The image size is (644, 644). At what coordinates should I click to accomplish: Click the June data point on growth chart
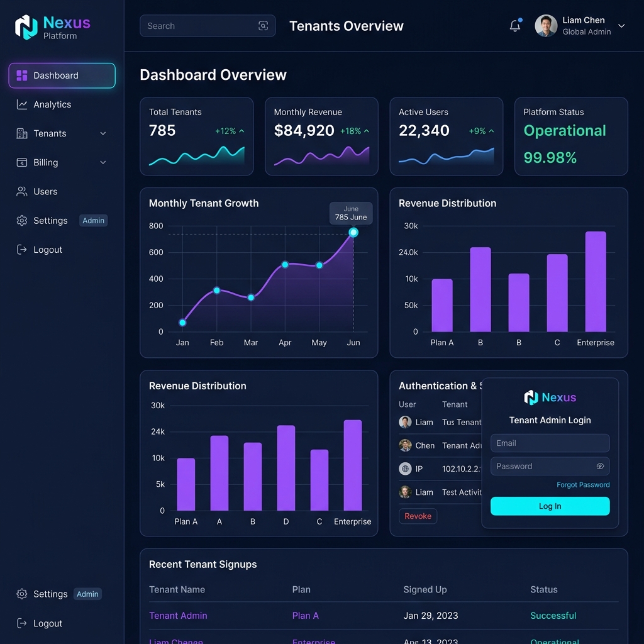353,233
